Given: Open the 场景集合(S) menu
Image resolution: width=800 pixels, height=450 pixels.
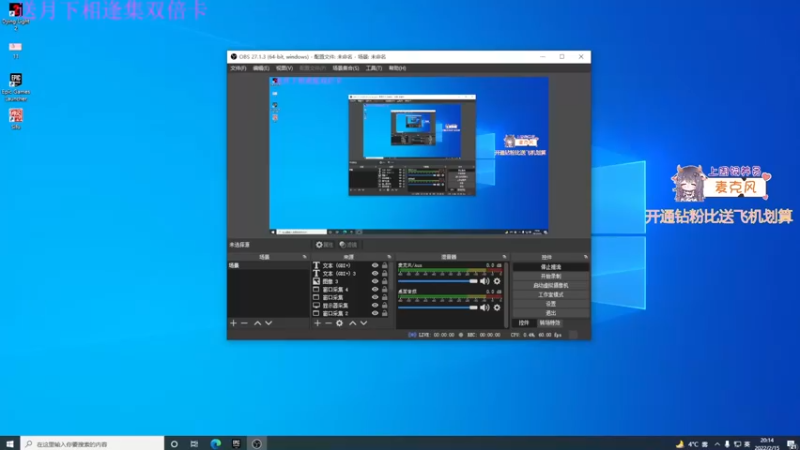Looking at the screenshot, I should 345,68.
